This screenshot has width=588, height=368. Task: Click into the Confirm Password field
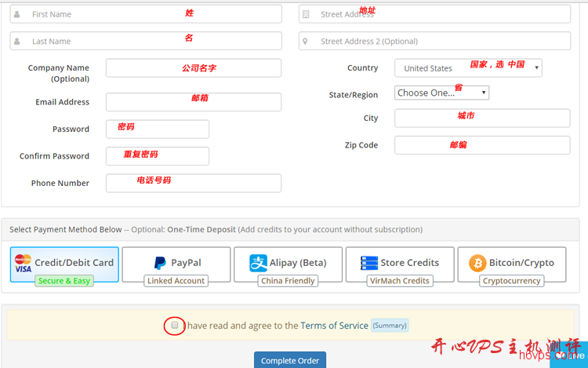coord(158,156)
